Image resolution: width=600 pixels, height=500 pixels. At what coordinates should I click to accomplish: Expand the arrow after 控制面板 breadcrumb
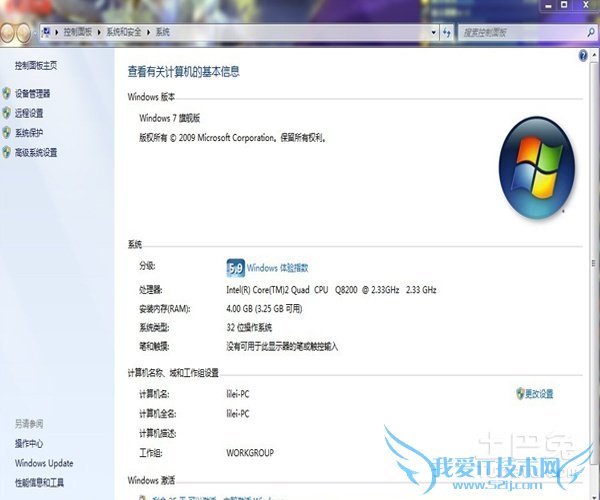99,33
